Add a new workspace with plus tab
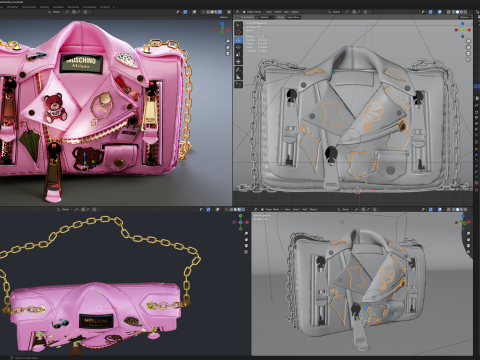Viewport: 480px width, 360px height. coord(114,7)
